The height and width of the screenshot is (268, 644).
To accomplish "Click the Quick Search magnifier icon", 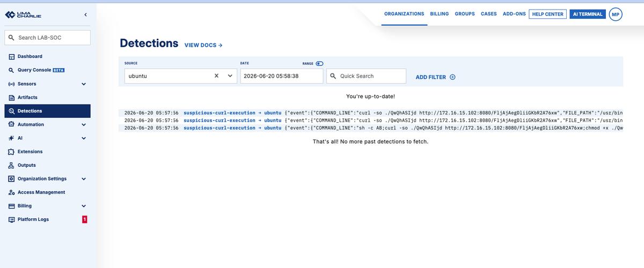I will point(333,76).
